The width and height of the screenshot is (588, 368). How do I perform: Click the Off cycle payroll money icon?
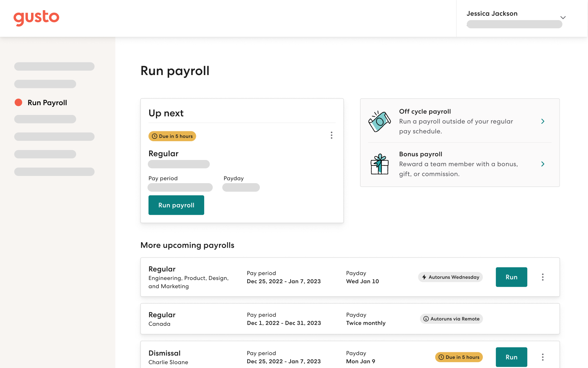coord(379,121)
